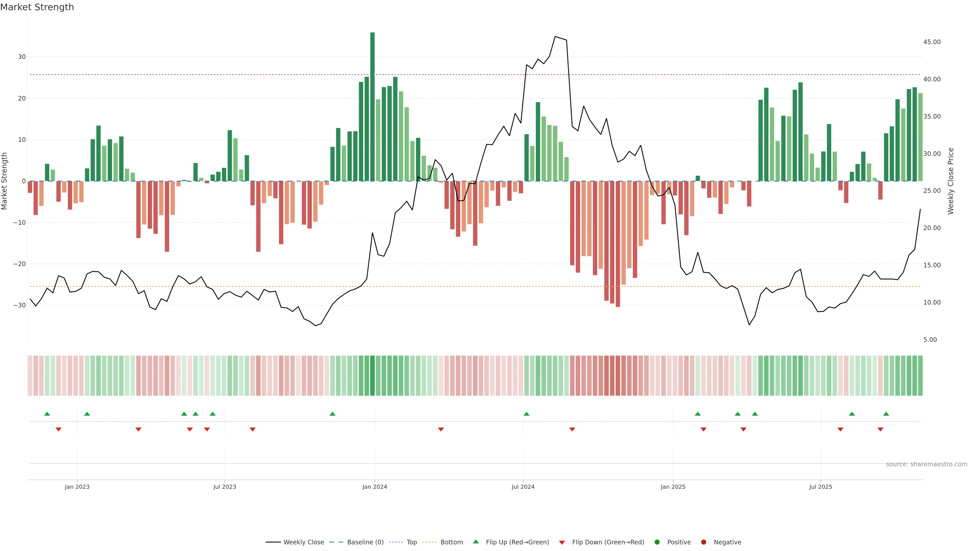This screenshot has width=980, height=551.
Task: Click the lone Flip Down triangle between Jan and Jul 2024
Action: 441,429
